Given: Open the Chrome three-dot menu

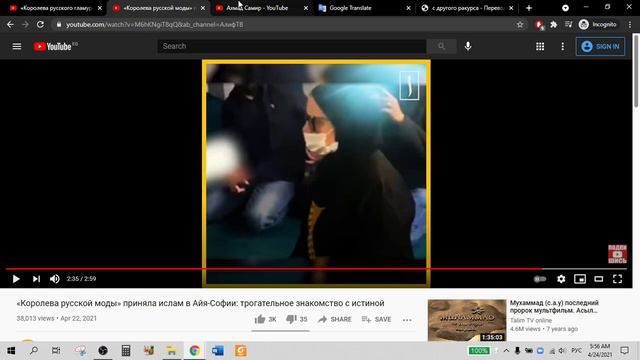Looking at the screenshot, I should click(x=630, y=24).
